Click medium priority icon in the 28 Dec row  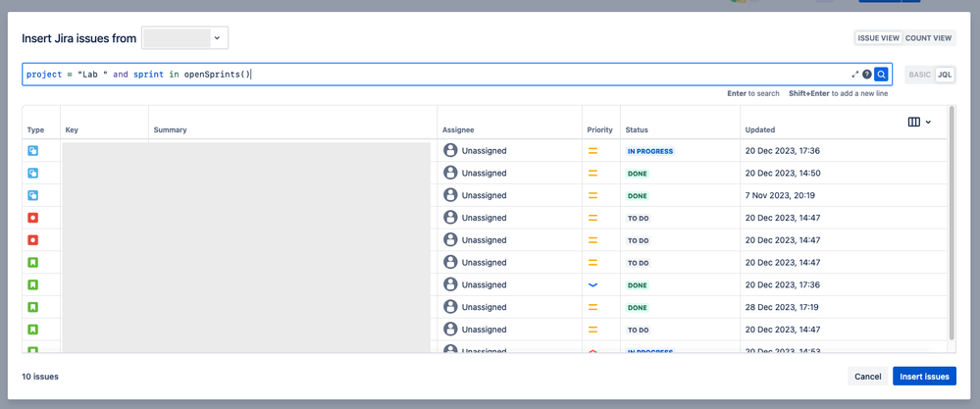tap(593, 307)
